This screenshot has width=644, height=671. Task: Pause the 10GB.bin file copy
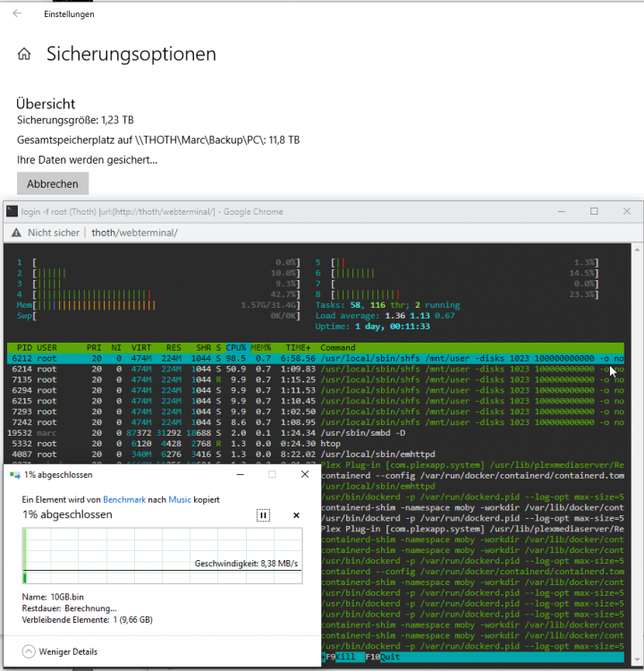pos(263,515)
